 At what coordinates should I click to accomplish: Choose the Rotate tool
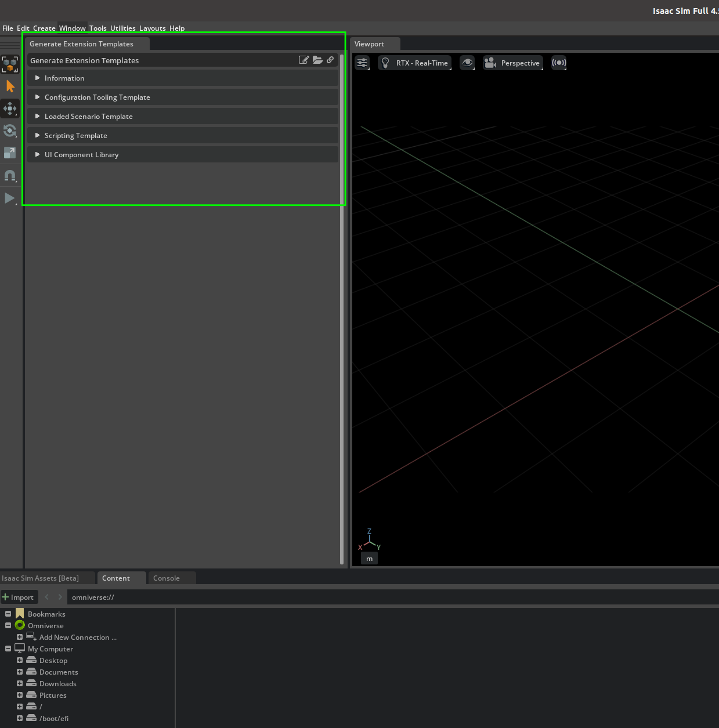point(10,131)
